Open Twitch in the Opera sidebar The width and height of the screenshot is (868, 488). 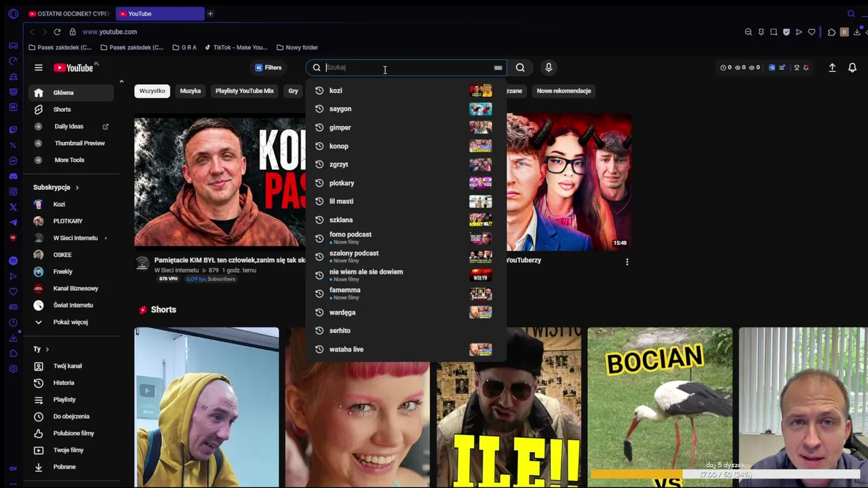13,129
